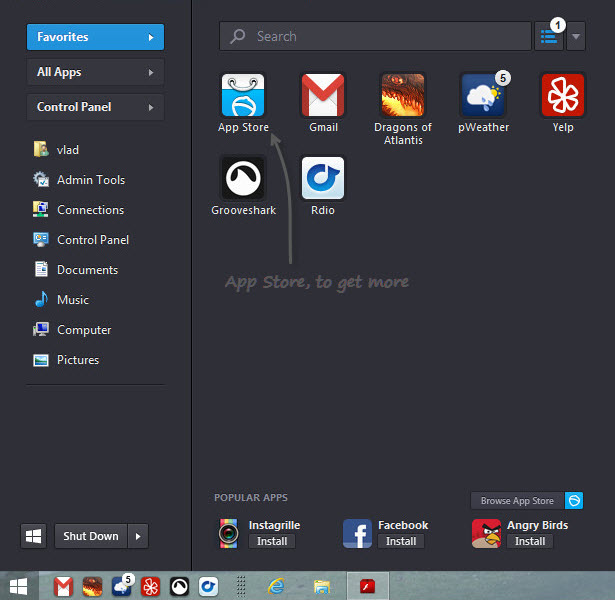Open File Explorer from the taskbar
615x600 pixels.
(x=322, y=587)
